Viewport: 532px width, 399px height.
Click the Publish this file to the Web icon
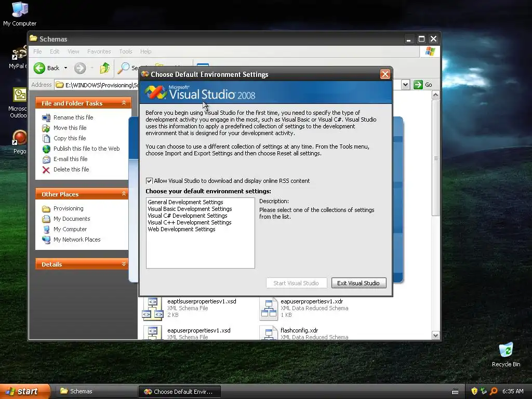coord(46,149)
